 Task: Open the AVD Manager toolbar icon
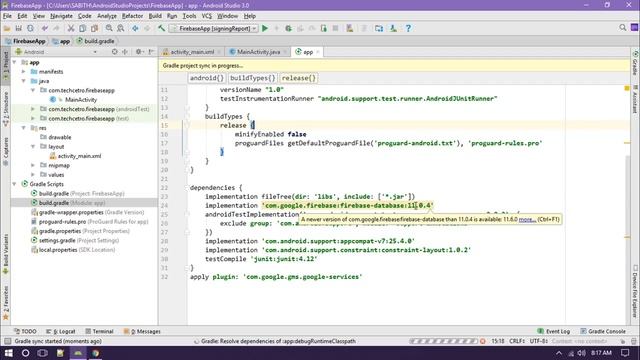coord(350,28)
